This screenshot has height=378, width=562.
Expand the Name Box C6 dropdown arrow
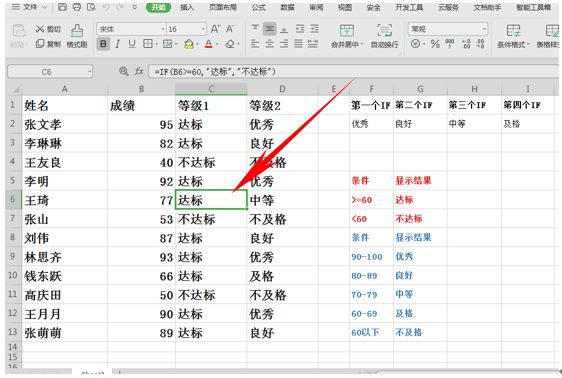tap(90, 72)
